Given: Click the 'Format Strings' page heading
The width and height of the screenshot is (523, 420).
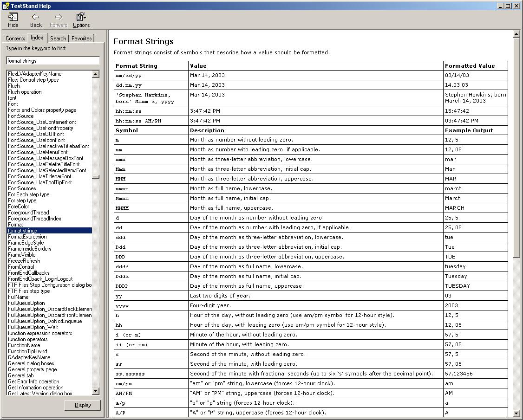Looking at the screenshot, I should pyautogui.click(x=144, y=41).
